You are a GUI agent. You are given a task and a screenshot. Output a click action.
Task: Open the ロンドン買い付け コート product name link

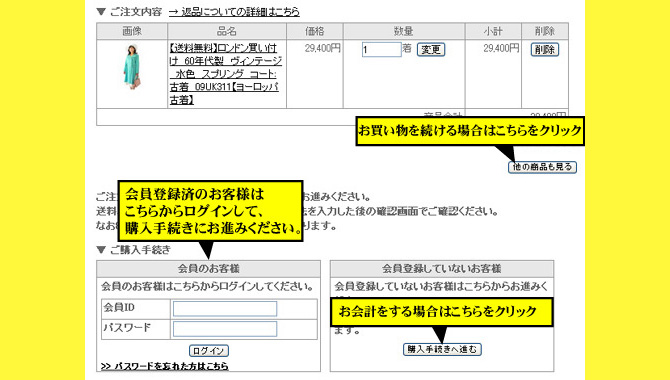[226, 74]
